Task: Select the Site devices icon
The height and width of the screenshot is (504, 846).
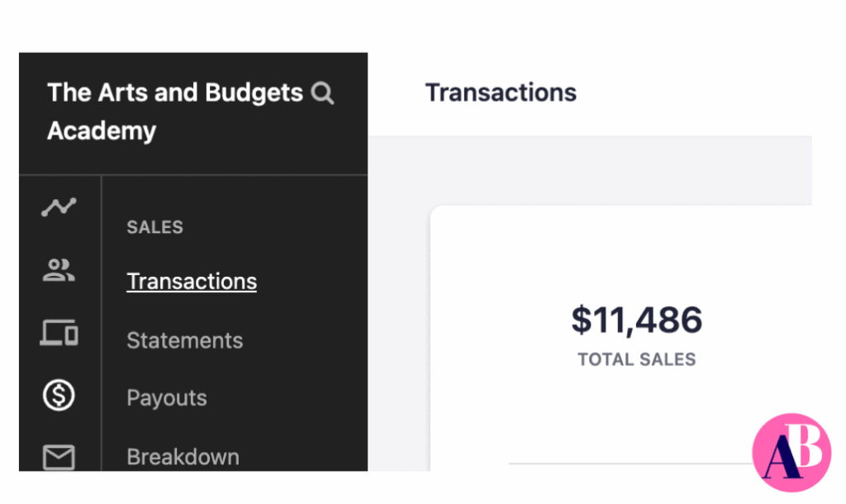Action: tap(59, 332)
